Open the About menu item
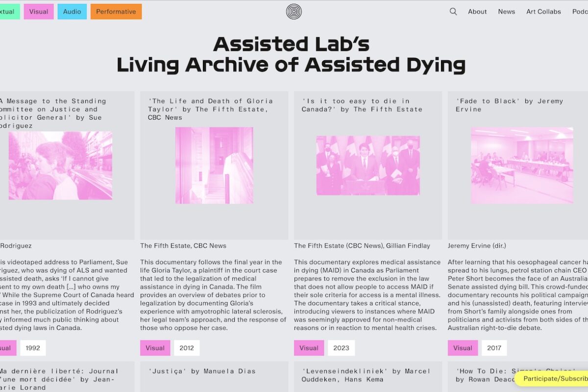This screenshot has height=392, width=588. pos(477,12)
